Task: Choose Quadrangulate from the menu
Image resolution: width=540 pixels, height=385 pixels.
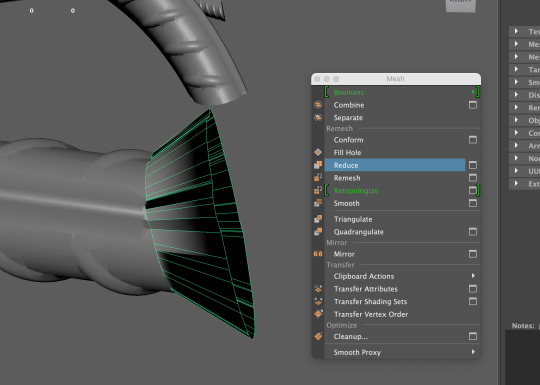Action: coord(359,232)
